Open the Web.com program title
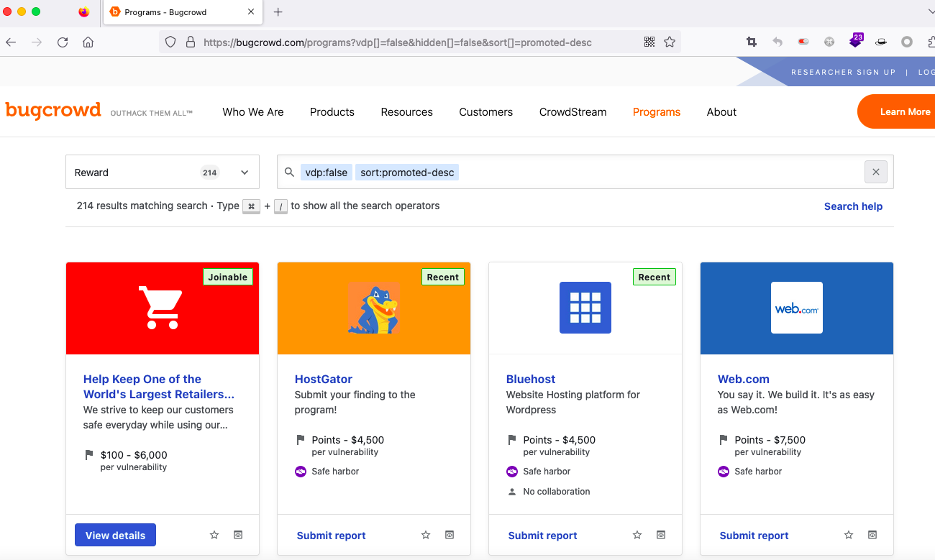935x560 pixels. pos(744,379)
